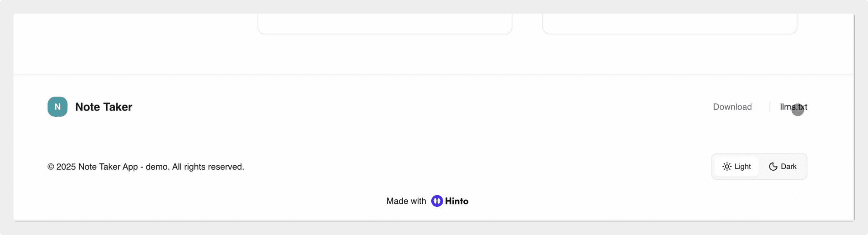Click the bottom of the right card

670,33
